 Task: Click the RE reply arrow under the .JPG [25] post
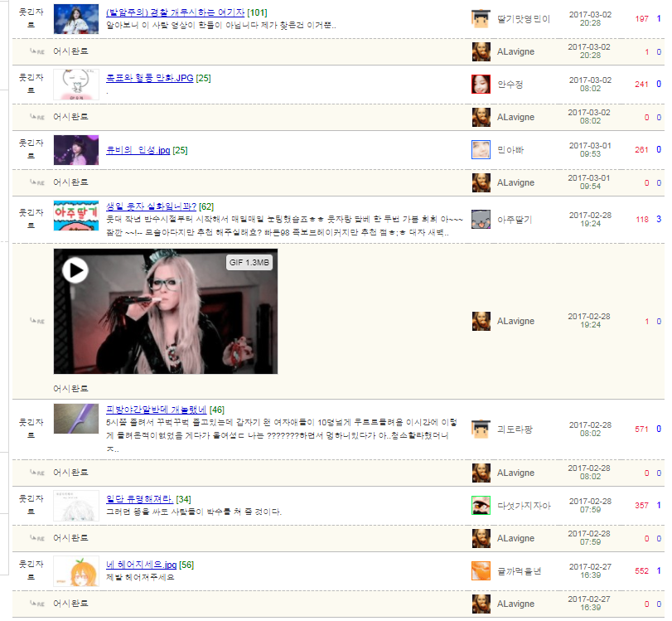point(37,117)
